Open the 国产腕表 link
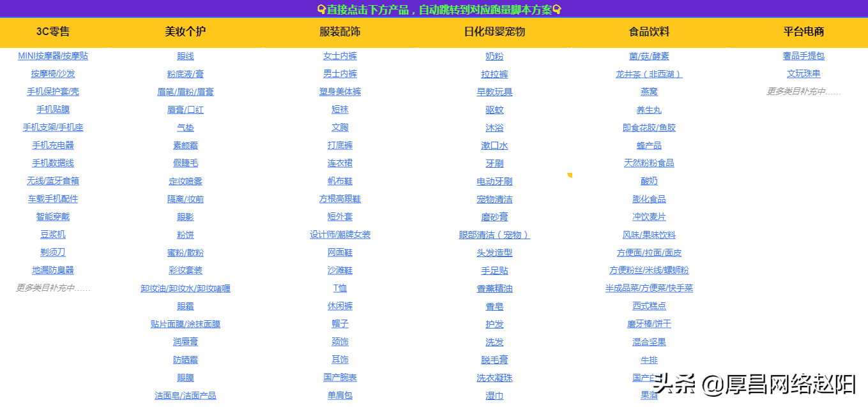Screen dimensions: 868x407 340,378
